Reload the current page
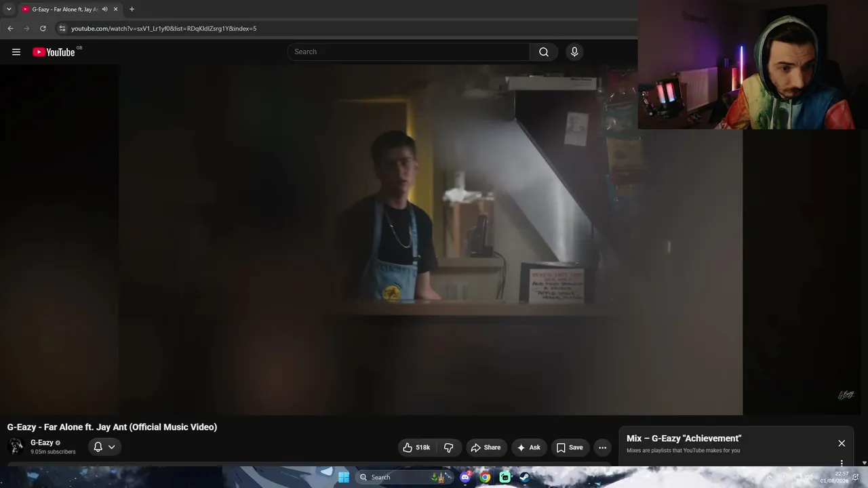The image size is (868, 488). (x=43, y=28)
